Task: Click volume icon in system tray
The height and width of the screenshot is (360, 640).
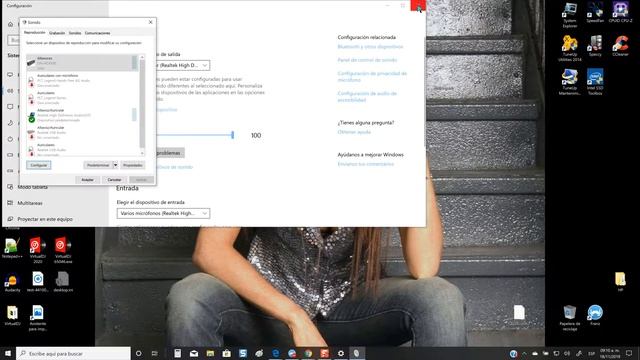Action: point(567,353)
